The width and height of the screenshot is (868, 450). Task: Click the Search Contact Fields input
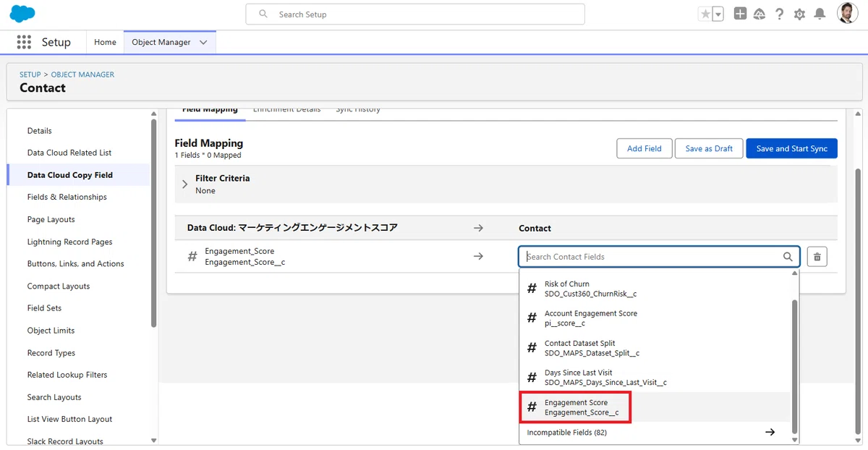pyautogui.click(x=659, y=257)
